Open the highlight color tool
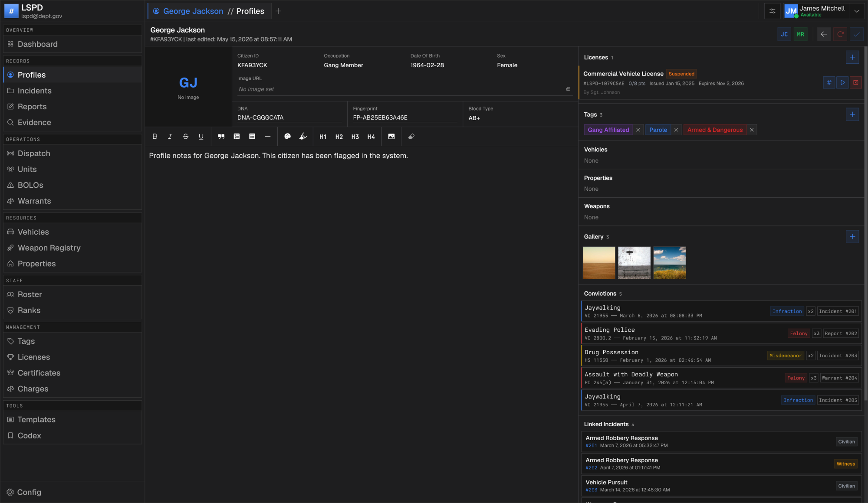The width and height of the screenshot is (868, 503). click(x=303, y=137)
